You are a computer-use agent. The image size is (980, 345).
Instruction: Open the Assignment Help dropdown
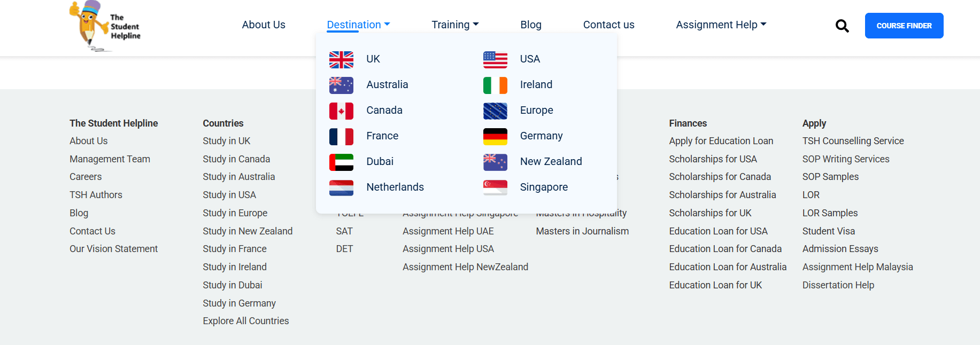tap(721, 25)
